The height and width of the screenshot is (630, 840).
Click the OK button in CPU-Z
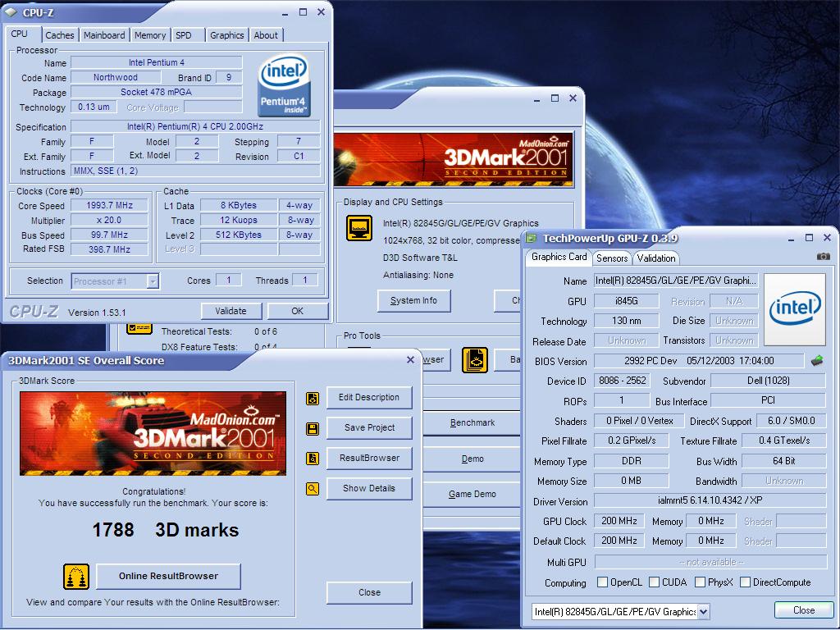point(297,311)
